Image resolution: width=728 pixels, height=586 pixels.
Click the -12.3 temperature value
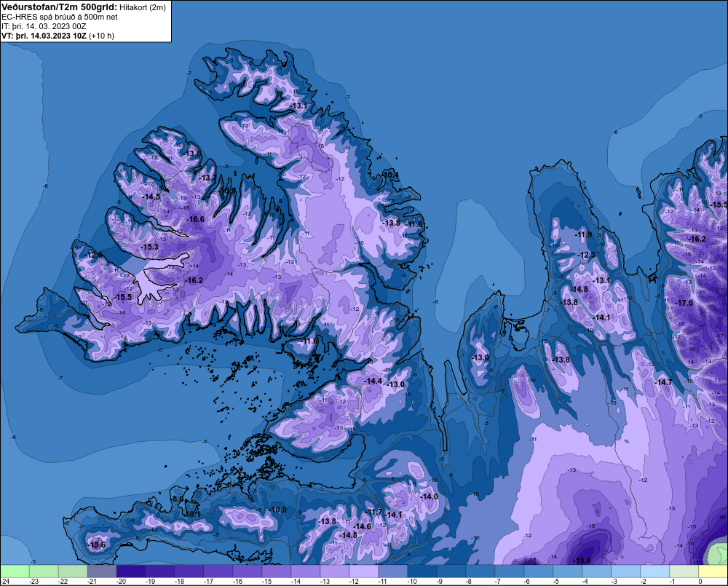click(x=586, y=255)
